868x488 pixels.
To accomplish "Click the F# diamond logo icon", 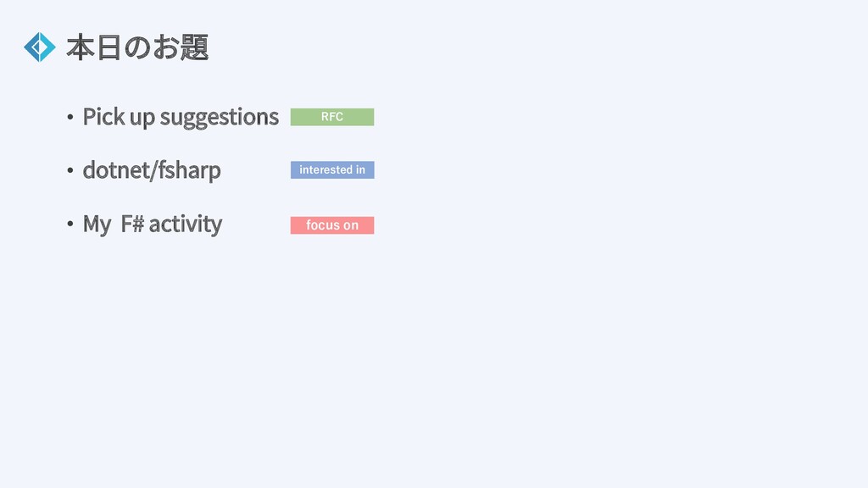I will 40,47.
